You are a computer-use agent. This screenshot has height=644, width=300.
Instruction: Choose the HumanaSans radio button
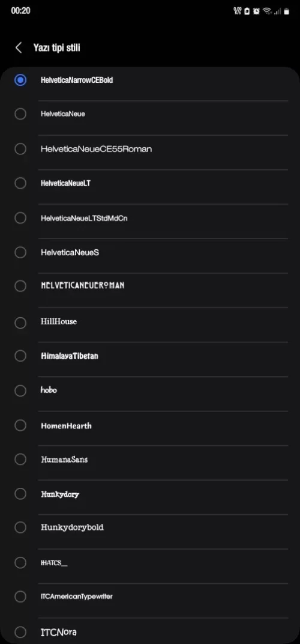pyautogui.click(x=20, y=459)
